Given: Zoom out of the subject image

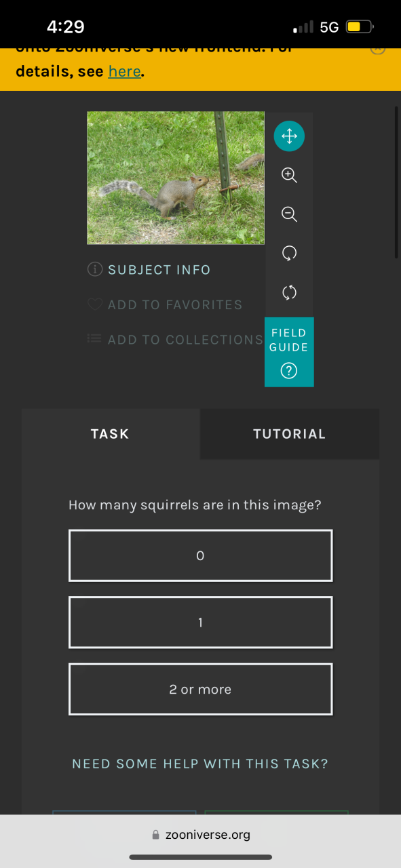Looking at the screenshot, I should (289, 215).
